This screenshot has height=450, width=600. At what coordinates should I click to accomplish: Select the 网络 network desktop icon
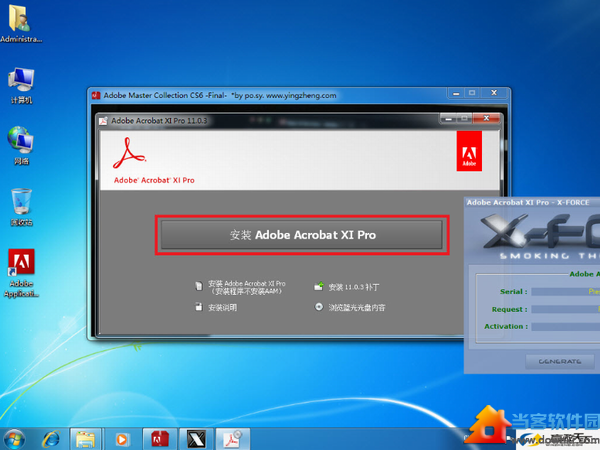point(21,146)
